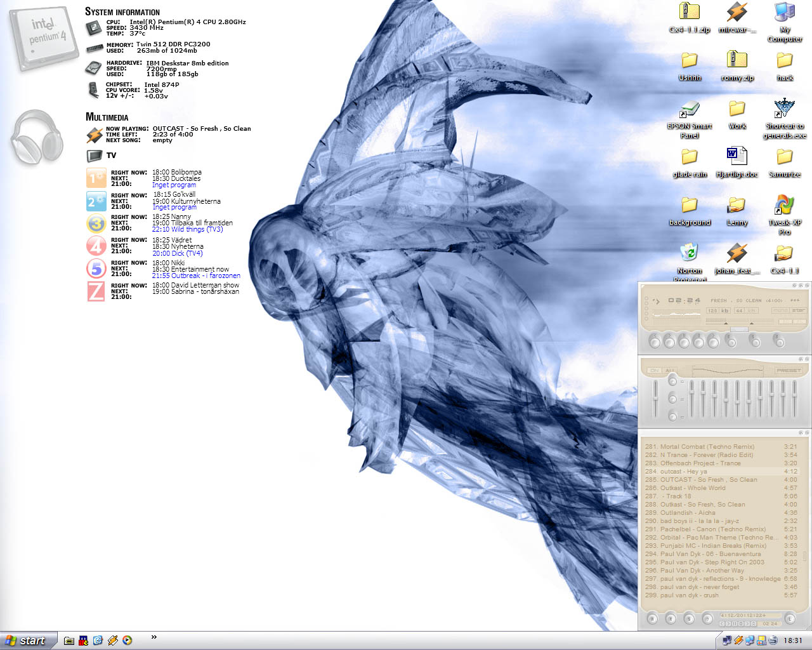
Task: Select playlist track '281. Mortal Combat (Techno Remix)'
Action: coord(721,447)
